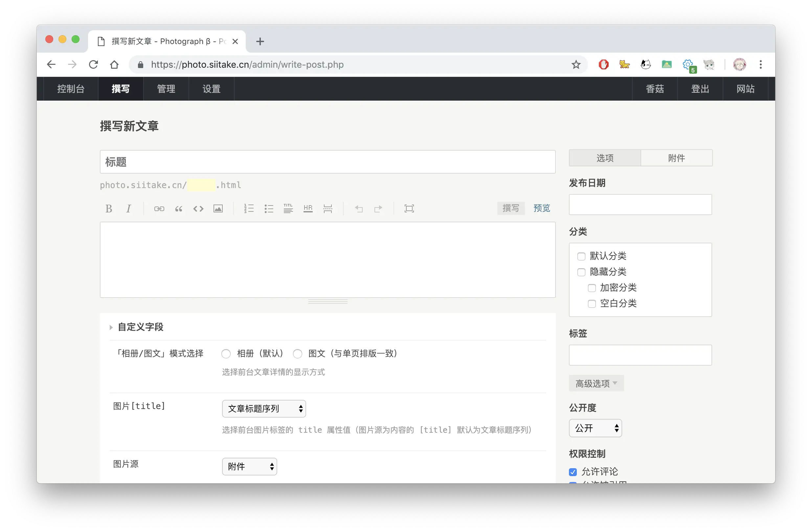Image resolution: width=812 pixels, height=532 pixels.
Task: Insert a horizontal rule with the HR icon
Action: click(308, 208)
